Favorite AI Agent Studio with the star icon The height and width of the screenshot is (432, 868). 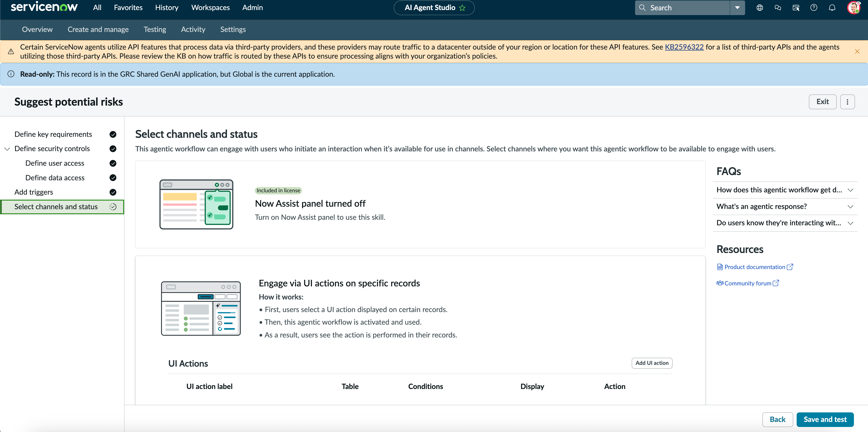click(x=462, y=8)
